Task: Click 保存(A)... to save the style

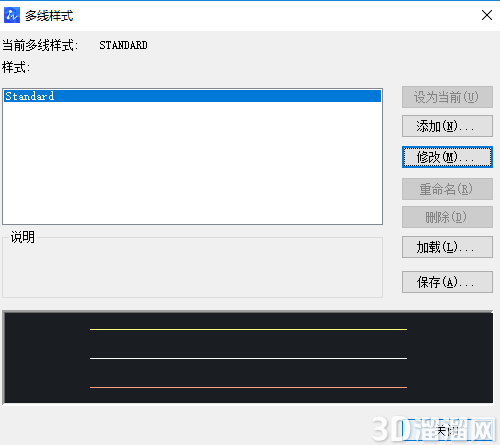Action: click(x=447, y=282)
